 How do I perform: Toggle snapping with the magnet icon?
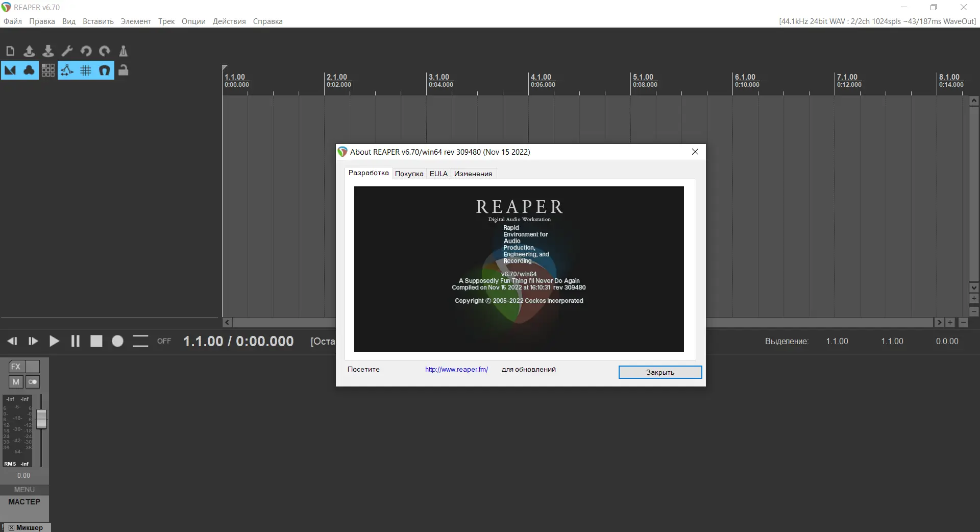pyautogui.click(x=104, y=70)
